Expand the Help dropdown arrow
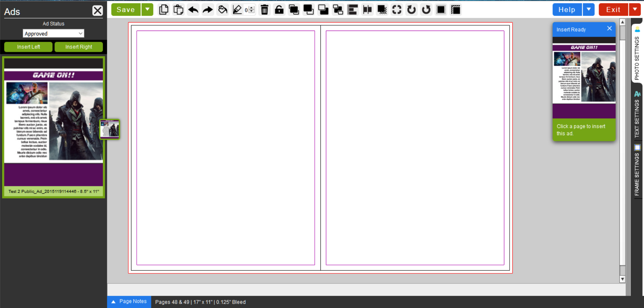Image resolution: width=644 pixels, height=308 pixels. coord(589,10)
